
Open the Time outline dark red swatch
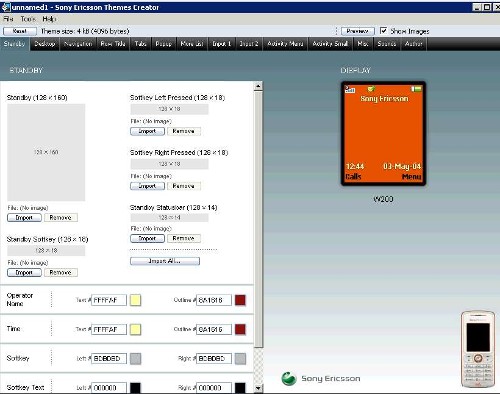(x=240, y=329)
